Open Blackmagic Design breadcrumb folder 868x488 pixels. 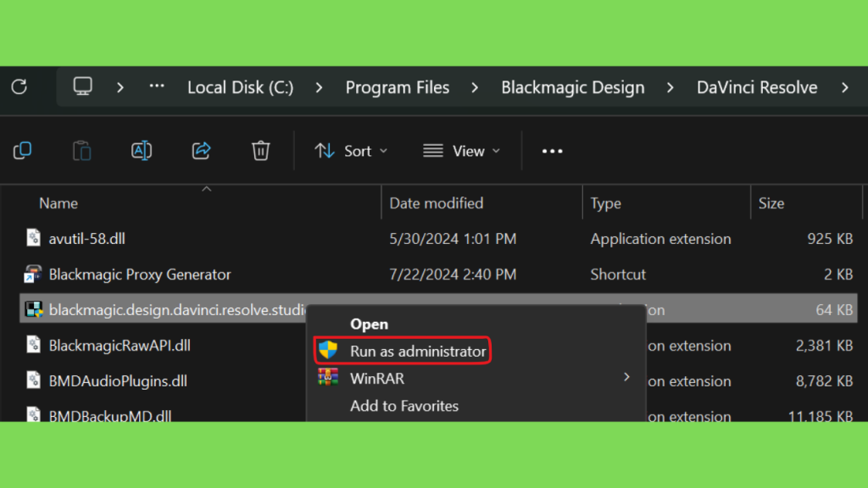pyautogui.click(x=573, y=87)
